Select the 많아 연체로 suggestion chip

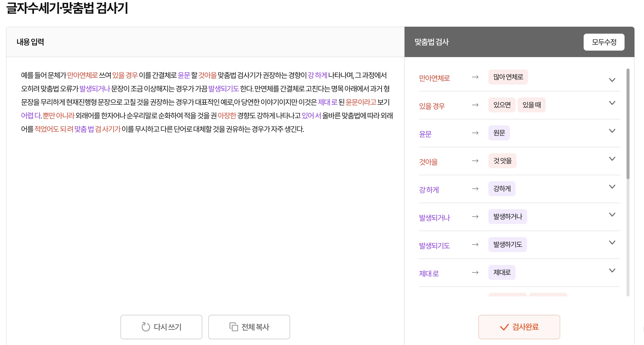click(x=508, y=77)
